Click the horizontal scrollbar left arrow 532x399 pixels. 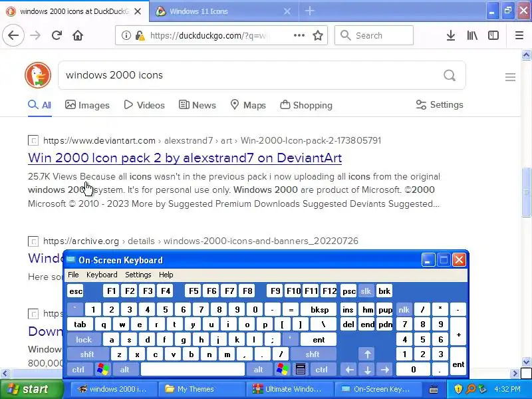click(x=5, y=374)
